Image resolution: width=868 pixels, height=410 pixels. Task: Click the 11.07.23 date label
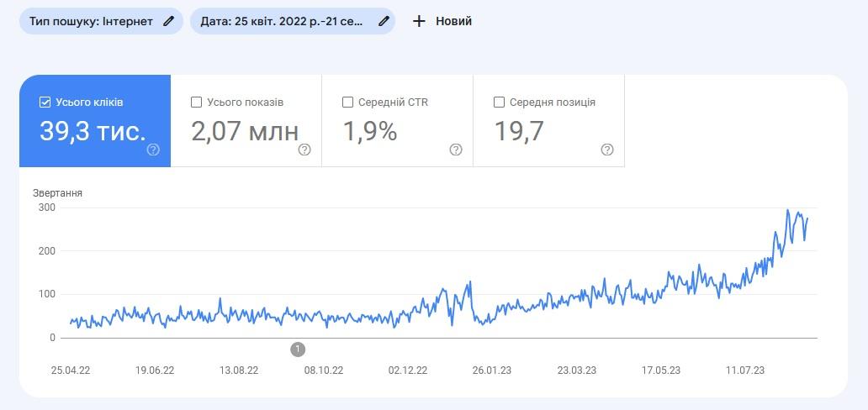tap(745, 371)
